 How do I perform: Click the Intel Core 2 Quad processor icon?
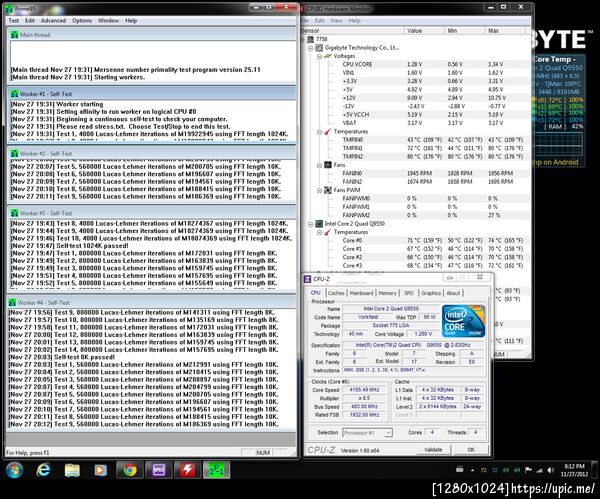pos(319,224)
